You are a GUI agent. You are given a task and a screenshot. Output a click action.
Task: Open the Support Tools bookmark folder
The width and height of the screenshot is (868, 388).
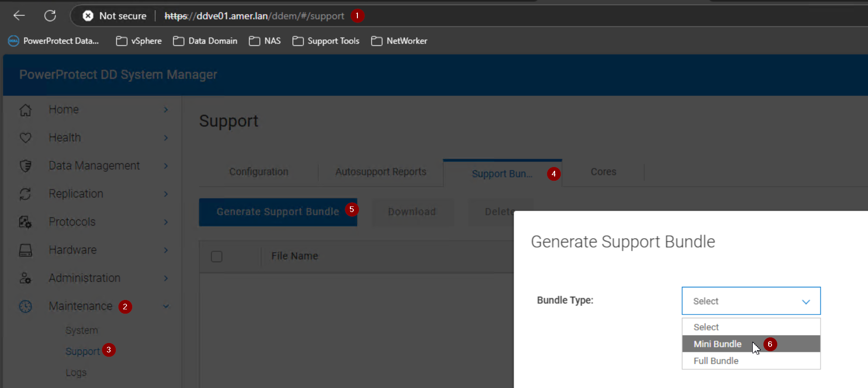326,41
